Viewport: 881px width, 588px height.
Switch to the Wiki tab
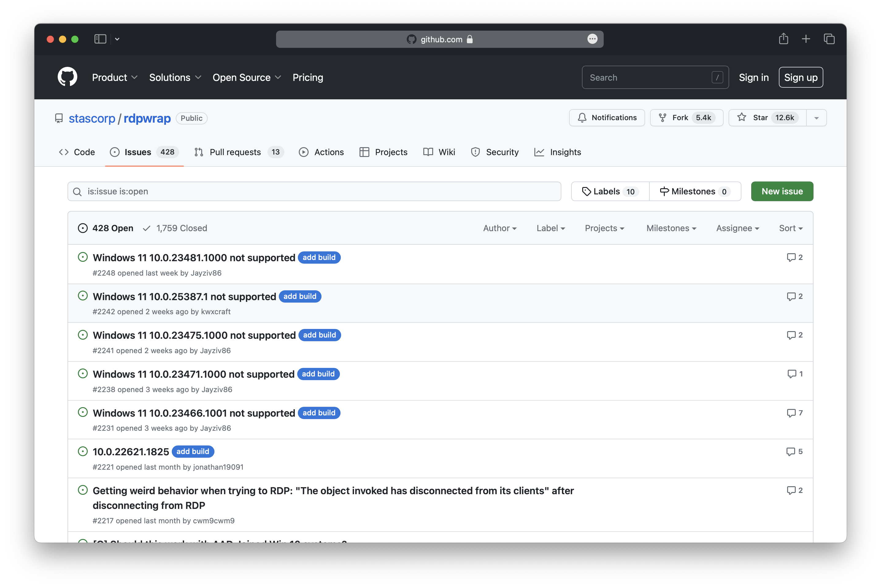[x=439, y=152]
